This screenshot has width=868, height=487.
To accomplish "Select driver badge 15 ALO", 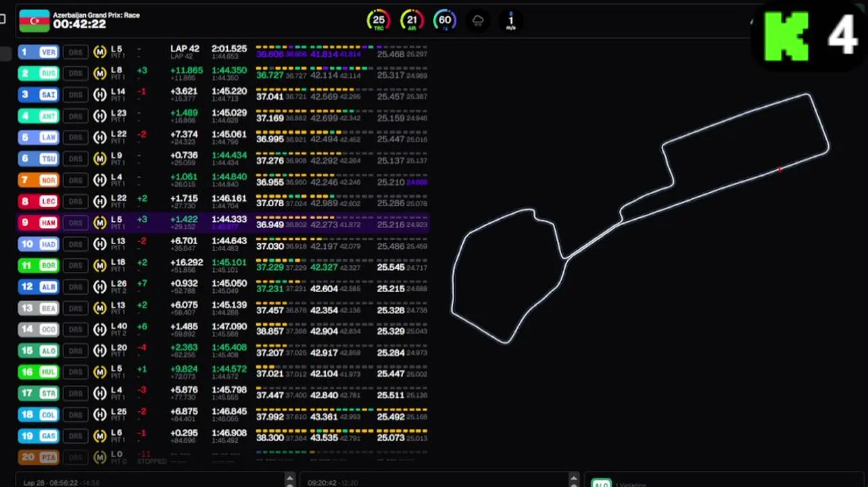I will (x=39, y=350).
